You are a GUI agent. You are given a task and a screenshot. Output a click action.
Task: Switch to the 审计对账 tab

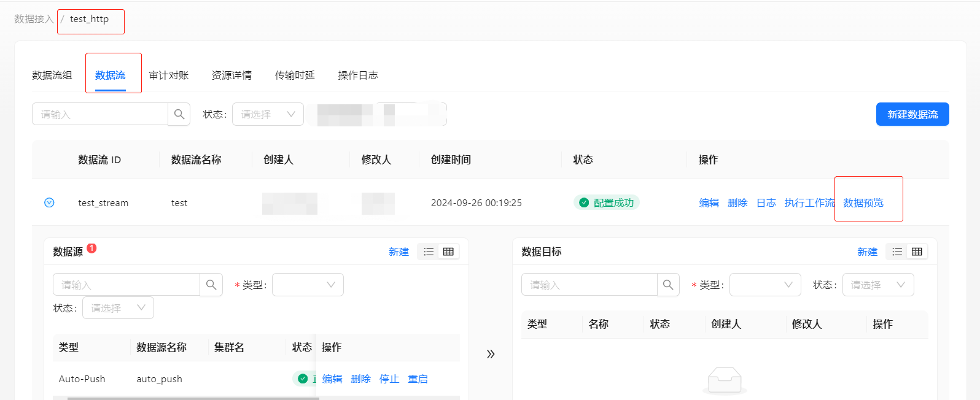tap(169, 75)
